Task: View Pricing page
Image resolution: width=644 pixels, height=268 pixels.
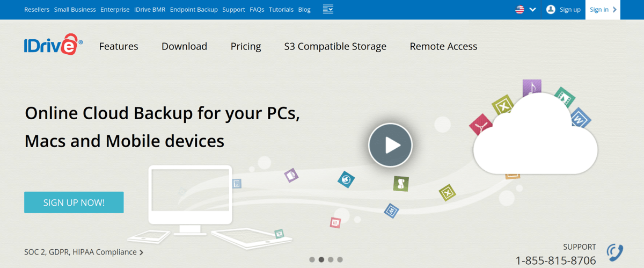Action: click(x=246, y=47)
